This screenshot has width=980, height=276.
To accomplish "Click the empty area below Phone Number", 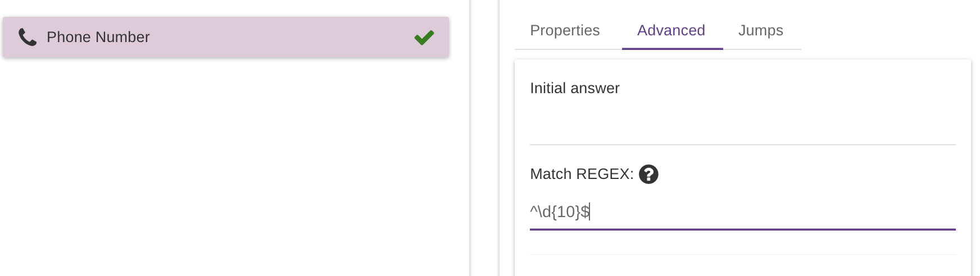I will pyautogui.click(x=225, y=168).
